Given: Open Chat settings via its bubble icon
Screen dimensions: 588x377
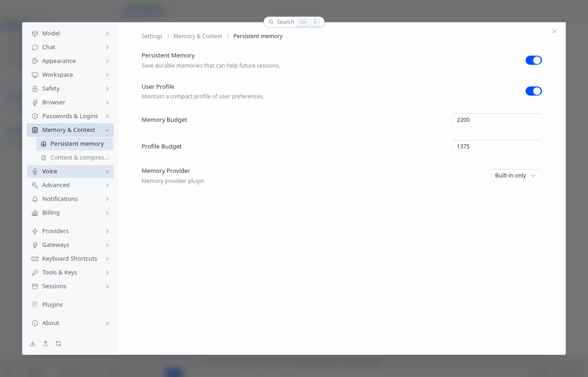Looking at the screenshot, I should [35, 47].
